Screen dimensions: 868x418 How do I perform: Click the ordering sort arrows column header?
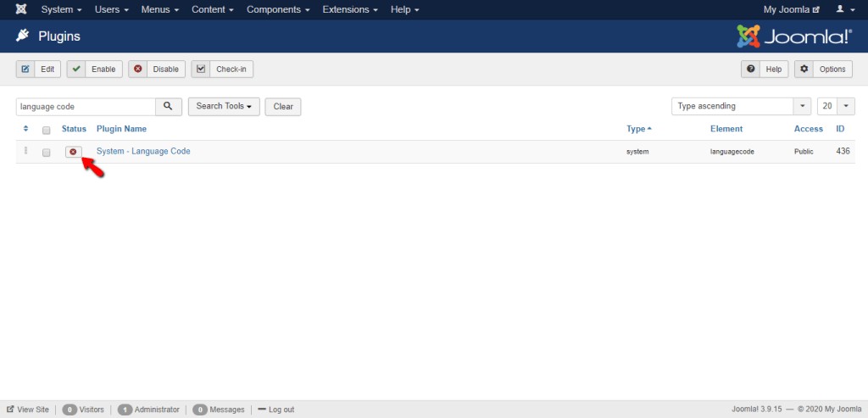[25, 128]
